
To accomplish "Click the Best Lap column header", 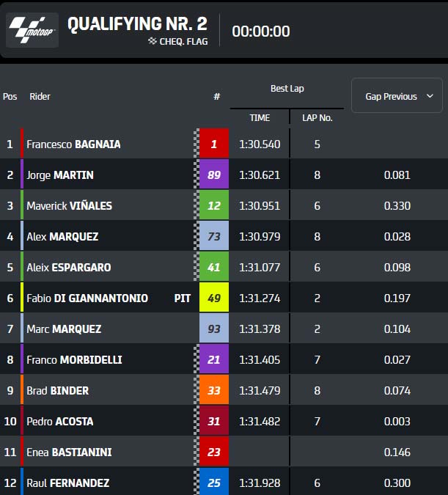I will click(x=287, y=89).
